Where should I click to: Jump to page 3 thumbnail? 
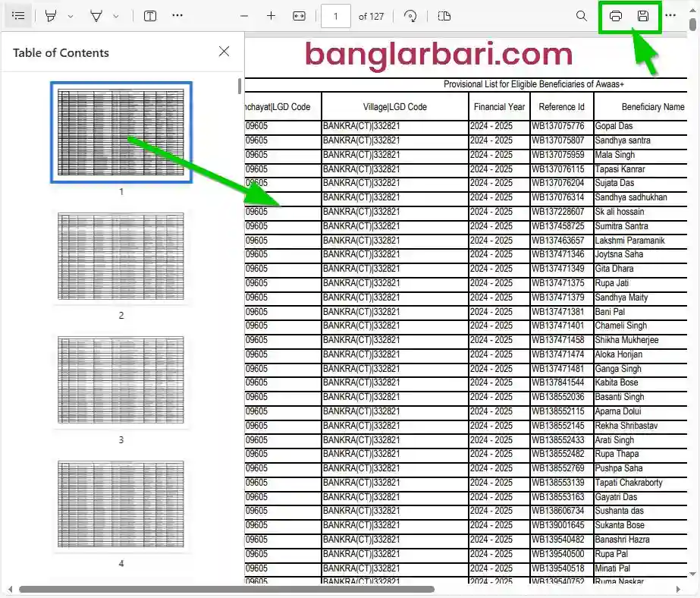121,379
